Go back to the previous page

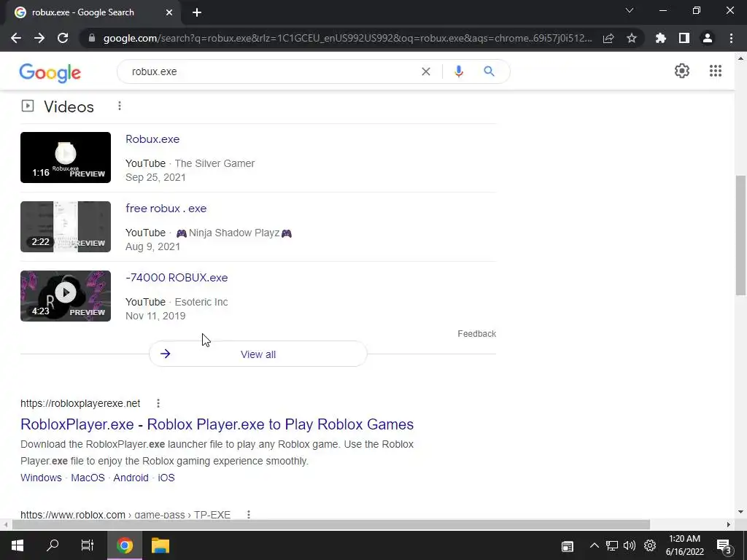tap(16, 38)
